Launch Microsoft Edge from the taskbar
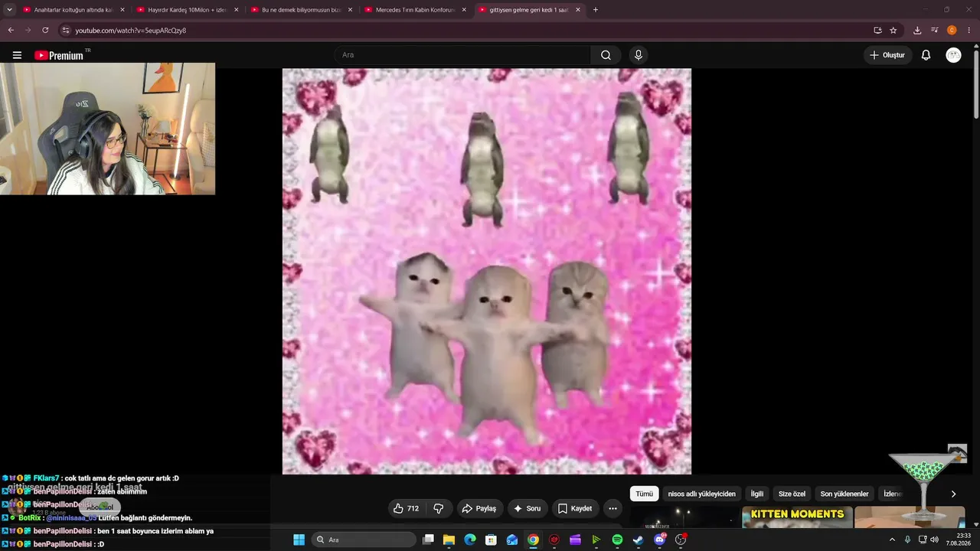980x551 pixels. pos(470,540)
